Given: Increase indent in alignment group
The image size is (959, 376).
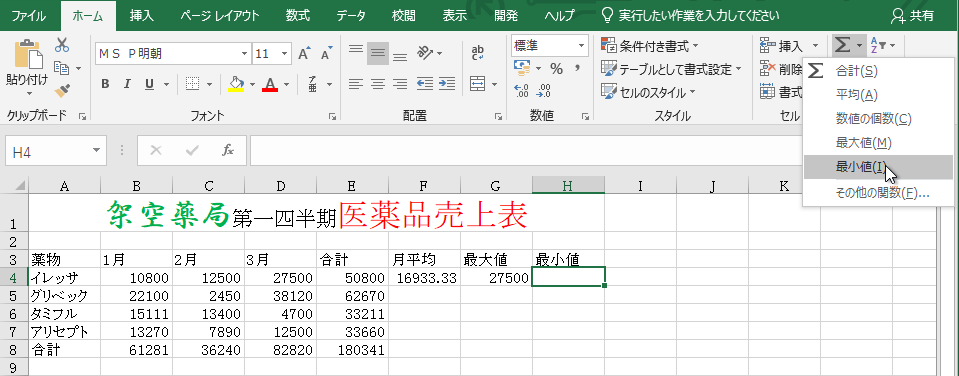Looking at the screenshot, I should coord(446,84).
